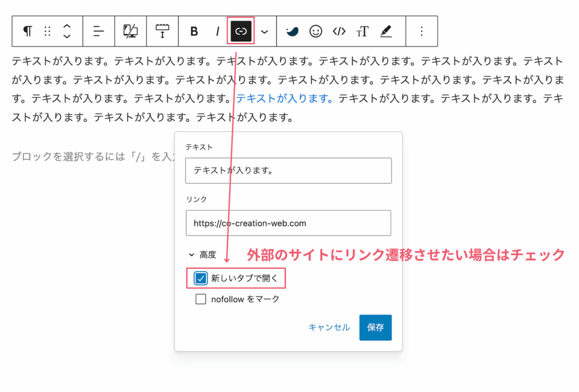Grab the block drag handle icon
Image resolution: width=579 pixels, height=392 pixels.
click(x=47, y=32)
